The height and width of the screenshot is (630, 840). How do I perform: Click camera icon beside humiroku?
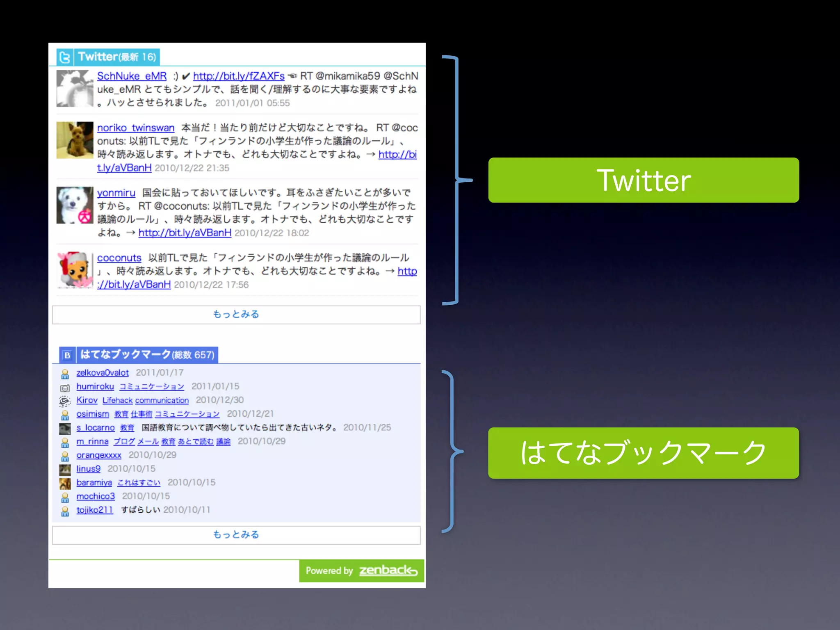click(65, 388)
